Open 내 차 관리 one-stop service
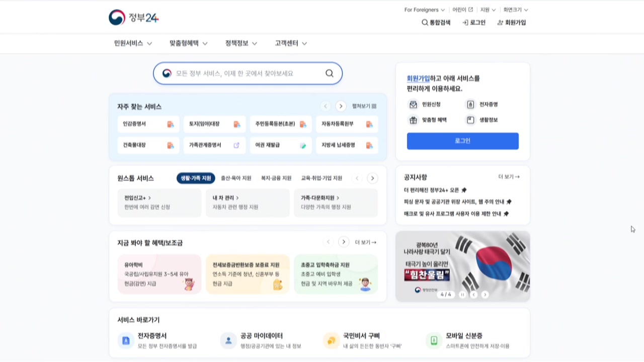 coord(248,203)
